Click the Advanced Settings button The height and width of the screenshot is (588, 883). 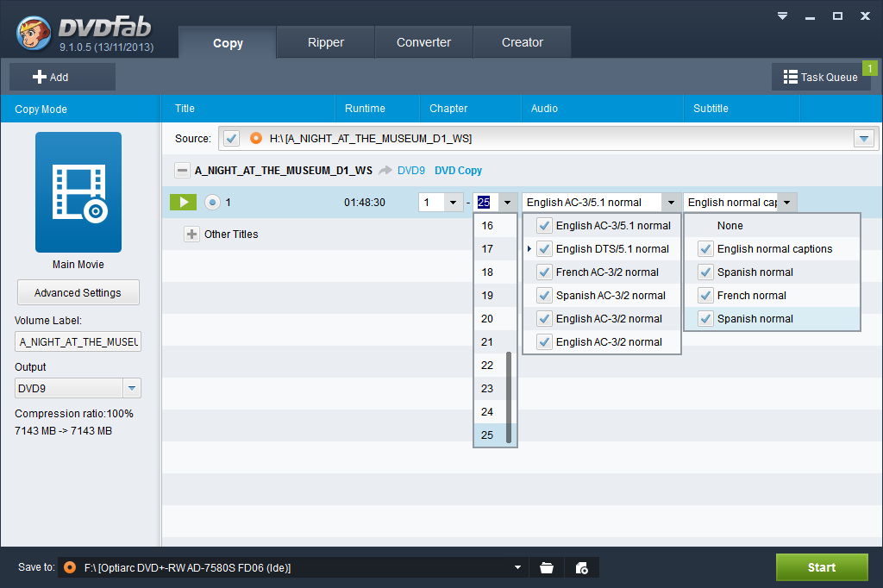click(x=78, y=292)
